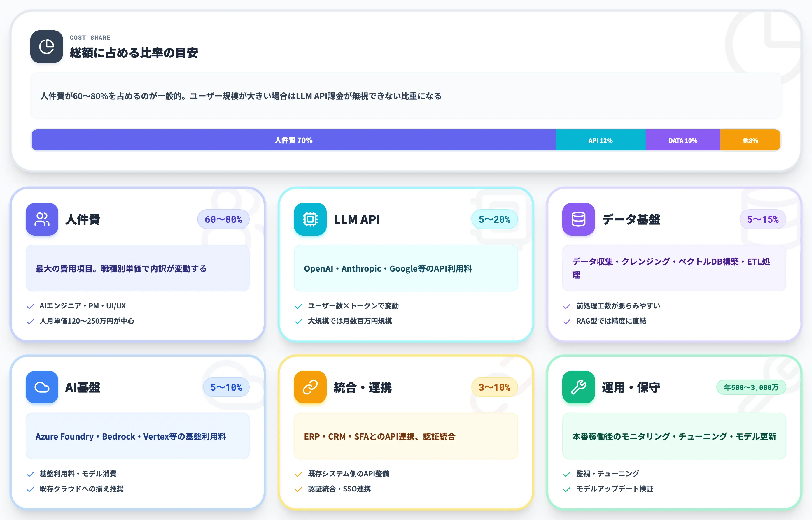Click the 運用・保守 card title
812x520 pixels.
pos(631,387)
